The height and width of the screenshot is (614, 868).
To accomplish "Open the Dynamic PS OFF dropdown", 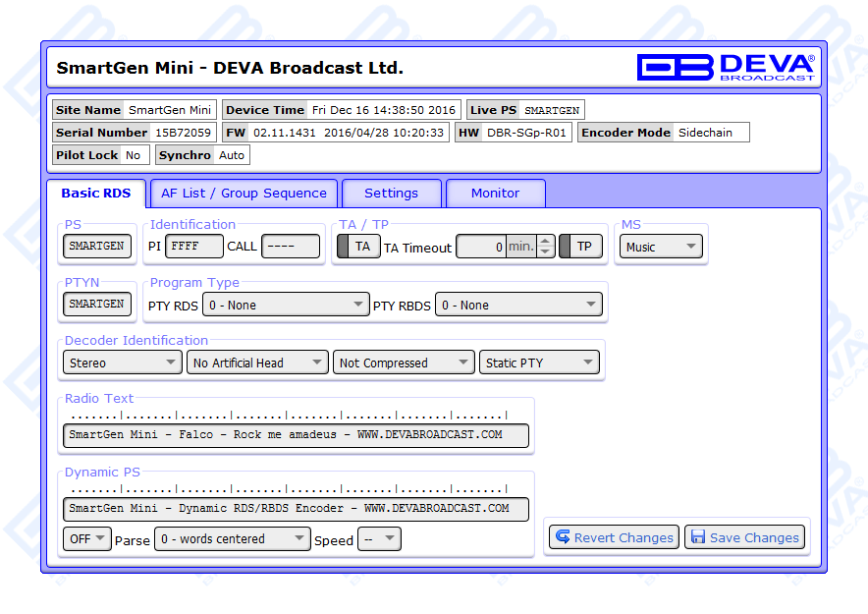I will click(x=87, y=538).
